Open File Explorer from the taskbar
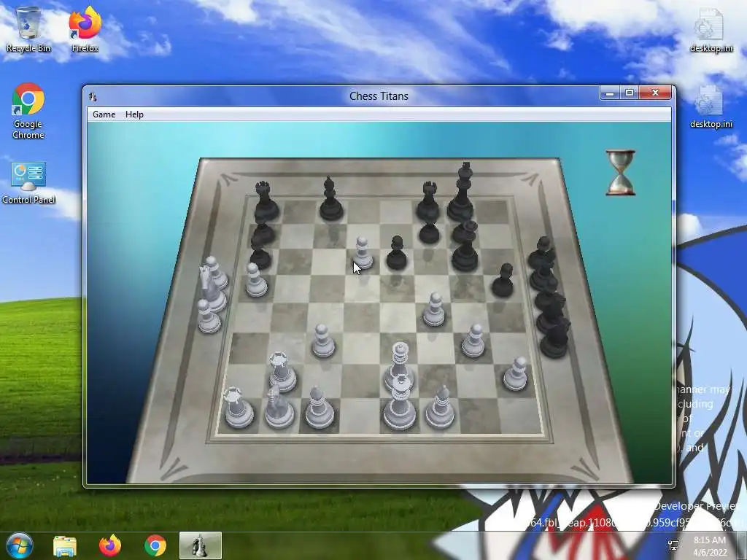 tap(65, 545)
